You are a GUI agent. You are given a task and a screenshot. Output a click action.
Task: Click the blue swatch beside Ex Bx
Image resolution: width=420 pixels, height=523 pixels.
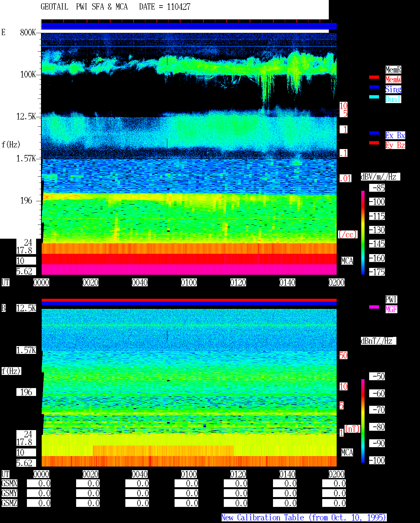pos(374,133)
